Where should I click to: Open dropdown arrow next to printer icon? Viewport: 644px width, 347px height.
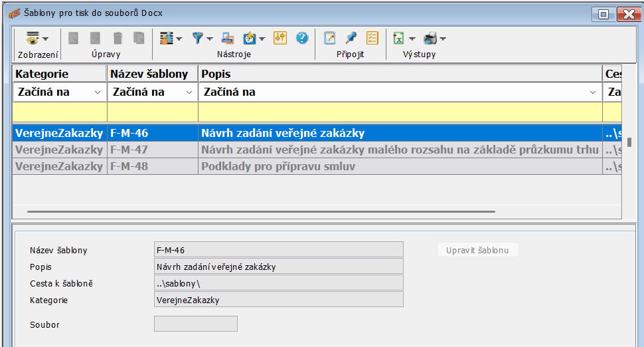(443, 39)
